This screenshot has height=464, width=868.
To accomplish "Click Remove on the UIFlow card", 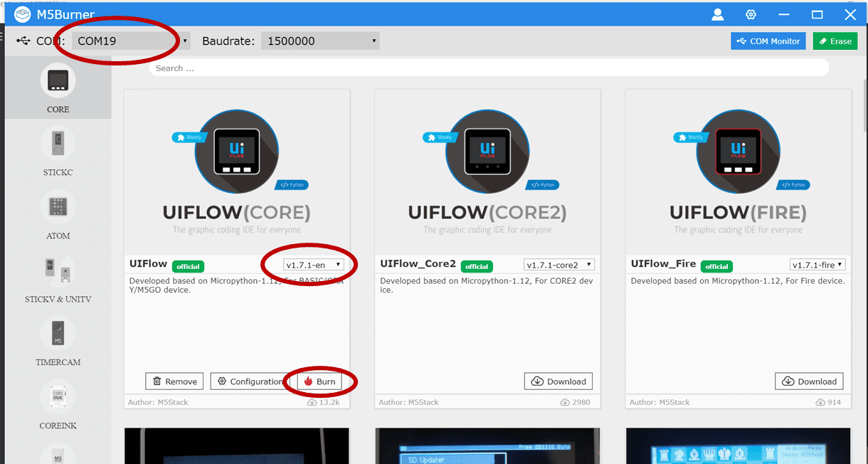I will click(x=174, y=381).
